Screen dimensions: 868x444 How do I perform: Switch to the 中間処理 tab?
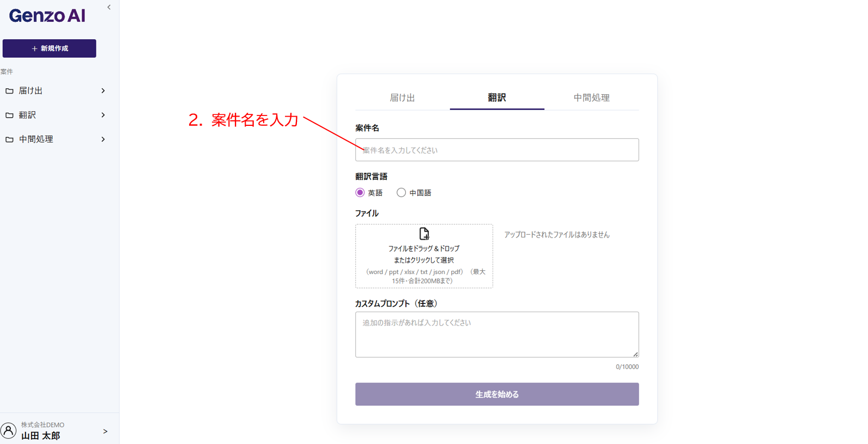tap(592, 98)
